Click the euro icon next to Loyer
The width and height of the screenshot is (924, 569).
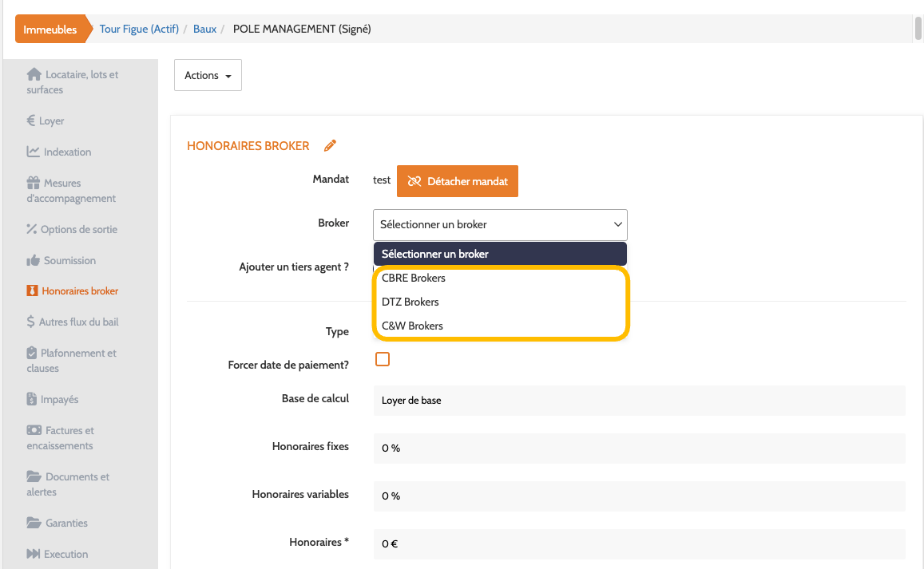coord(31,121)
